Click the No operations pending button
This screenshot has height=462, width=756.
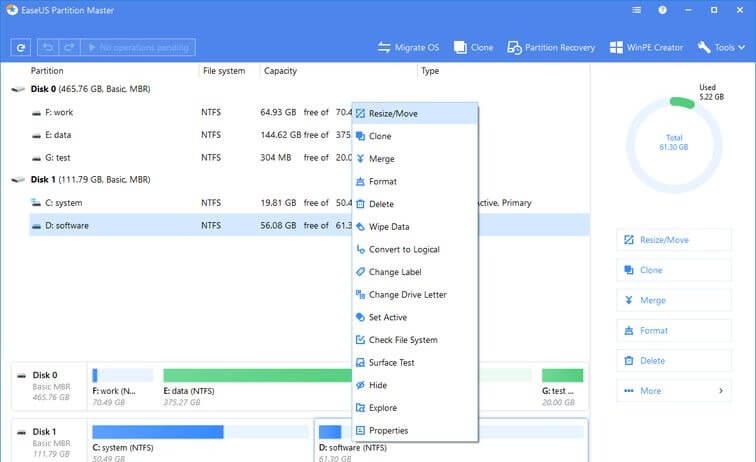tap(138, 47)
